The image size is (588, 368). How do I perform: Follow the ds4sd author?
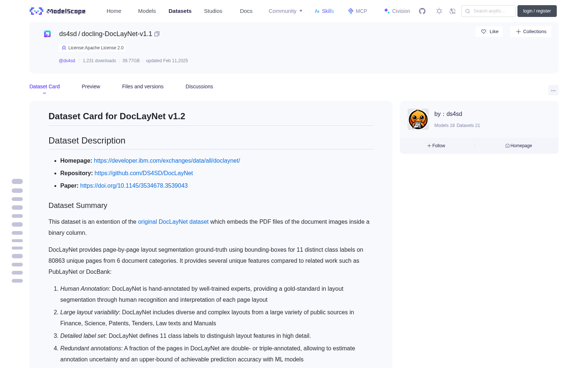point(436,146)
